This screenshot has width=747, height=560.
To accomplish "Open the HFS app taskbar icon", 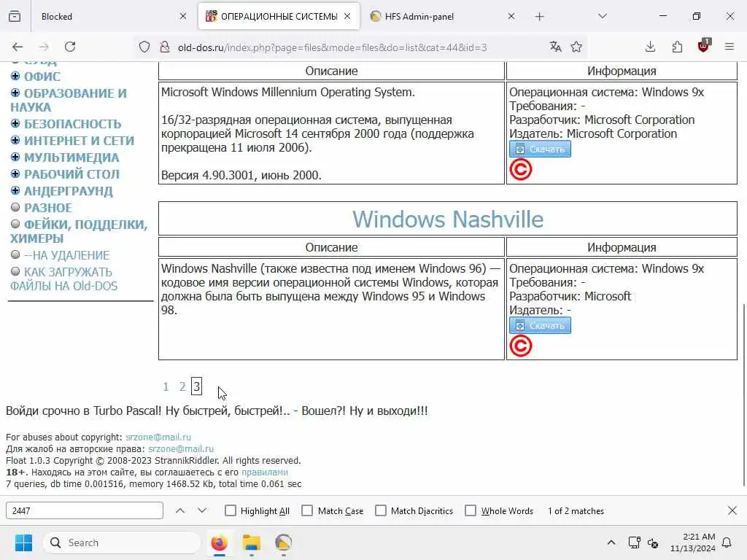I will click(284, 542).
